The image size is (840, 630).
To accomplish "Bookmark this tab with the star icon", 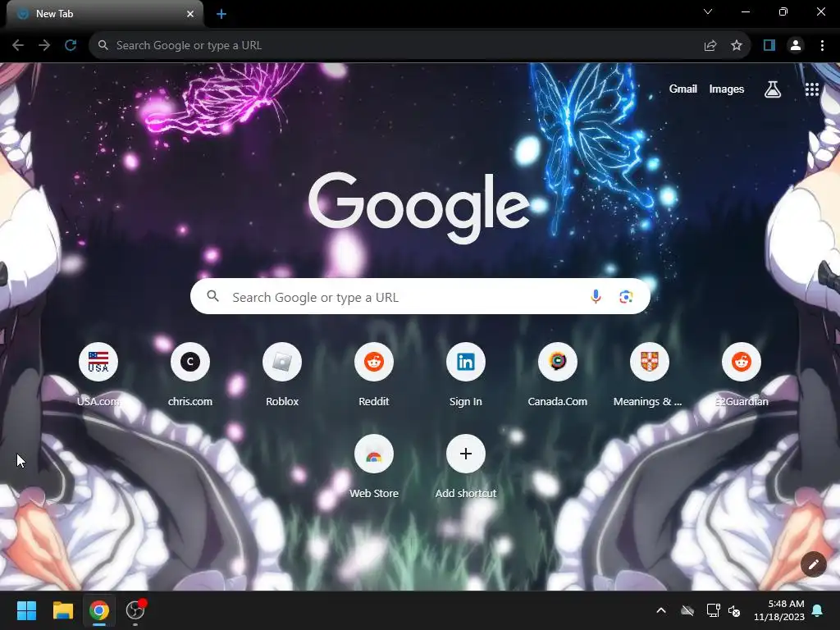I will point(737,46).
